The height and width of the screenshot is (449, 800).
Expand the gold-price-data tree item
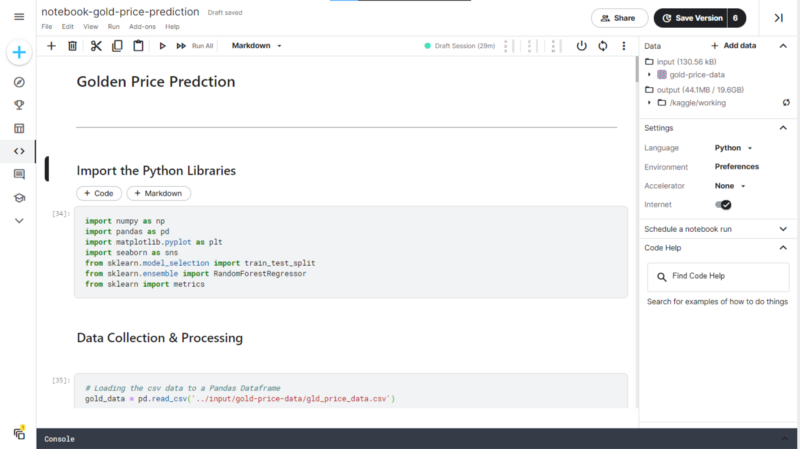[x=649, y=74]
